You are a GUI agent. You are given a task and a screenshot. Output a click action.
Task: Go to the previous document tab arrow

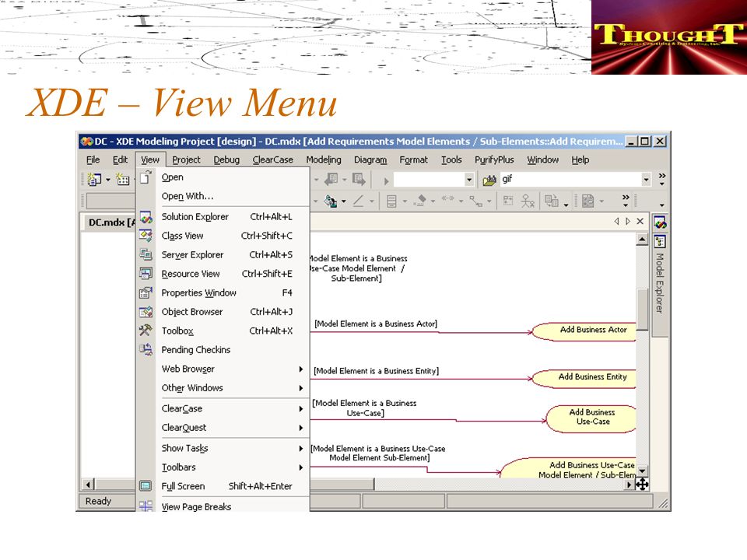pos(616,221)
